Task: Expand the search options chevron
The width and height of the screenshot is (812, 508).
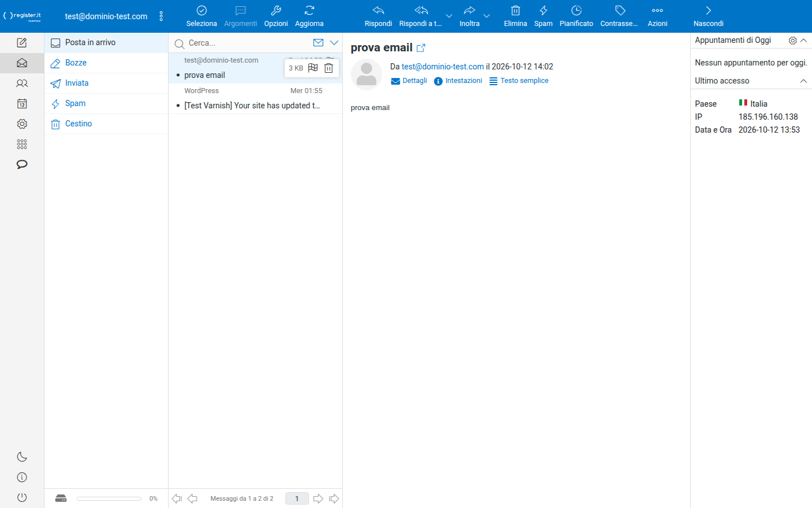Action: 334,43
